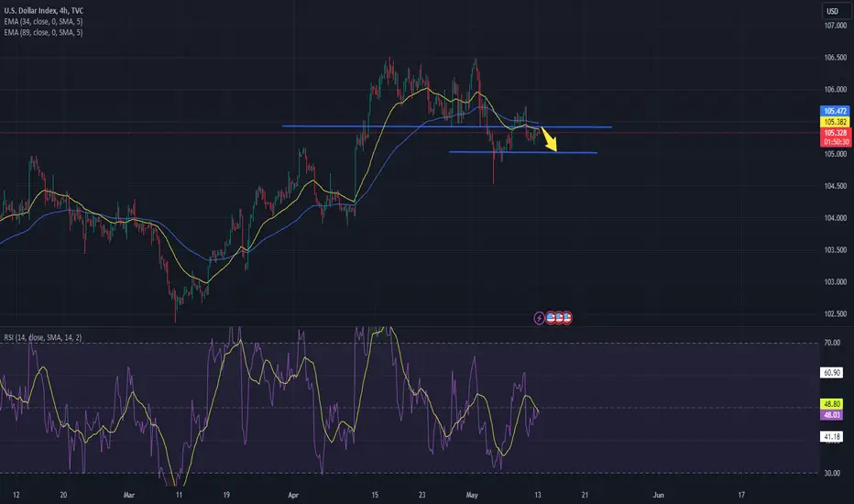854x504 pixels.
Task: Click the Mar label on time axis
Action: tap(128, 495)
